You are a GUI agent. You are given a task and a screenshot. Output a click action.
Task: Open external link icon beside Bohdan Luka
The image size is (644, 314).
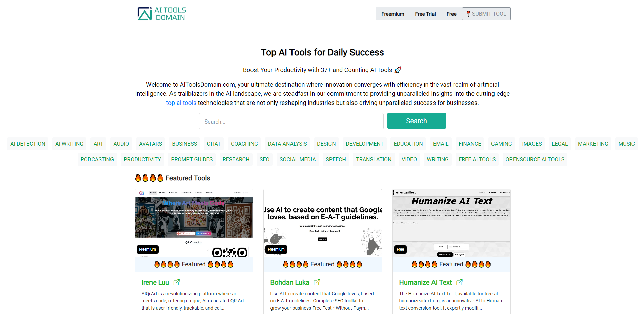pos(317,282)
